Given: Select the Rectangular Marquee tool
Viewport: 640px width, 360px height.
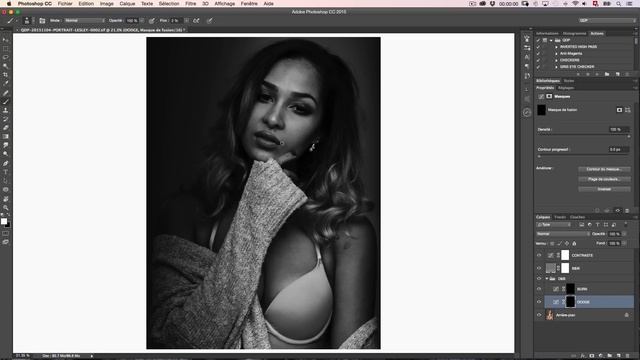Looking at the screenshot, I should [5, 48].
